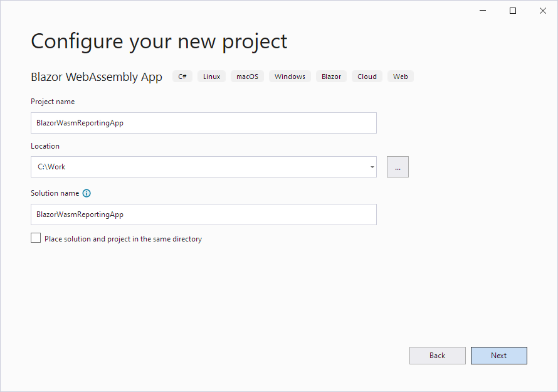Click the Windows tag
Viewport: 558px width, 392px height.
tap(290, 77)
